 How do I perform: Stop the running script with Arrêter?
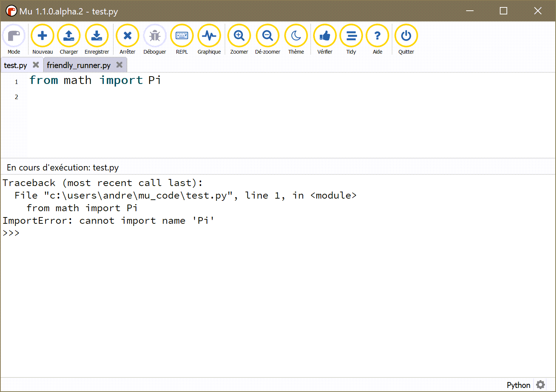[128, 40]
